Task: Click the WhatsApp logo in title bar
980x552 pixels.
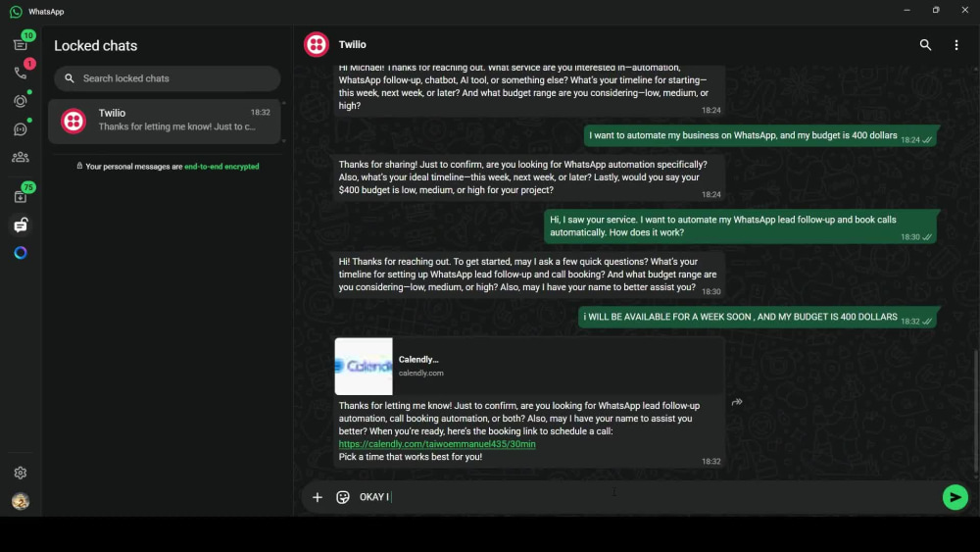Action: pyautogui.click(x=16, y=11)
